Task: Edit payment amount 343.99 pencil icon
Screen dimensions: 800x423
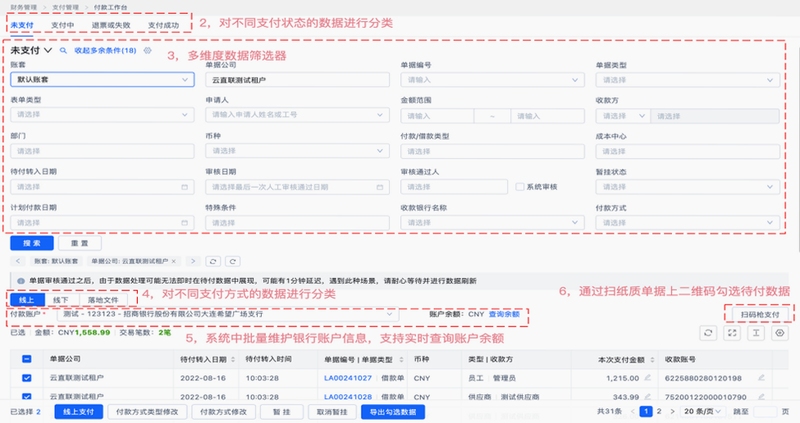Action: 647,396
